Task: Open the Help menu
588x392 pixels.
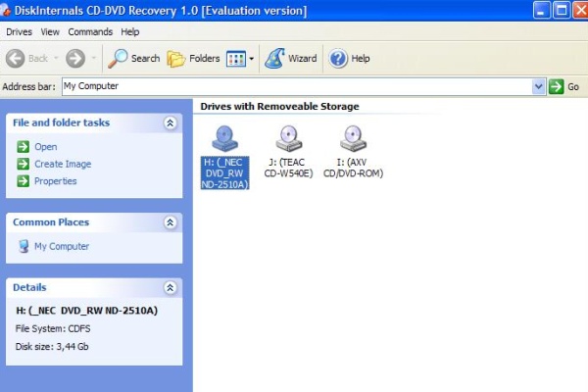Action: (130, 32)
